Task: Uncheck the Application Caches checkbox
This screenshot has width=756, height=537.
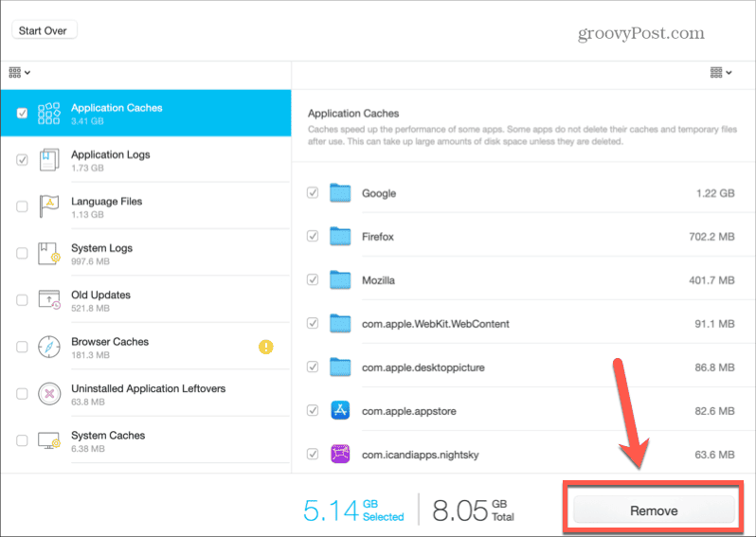Action: pos(22,113)
